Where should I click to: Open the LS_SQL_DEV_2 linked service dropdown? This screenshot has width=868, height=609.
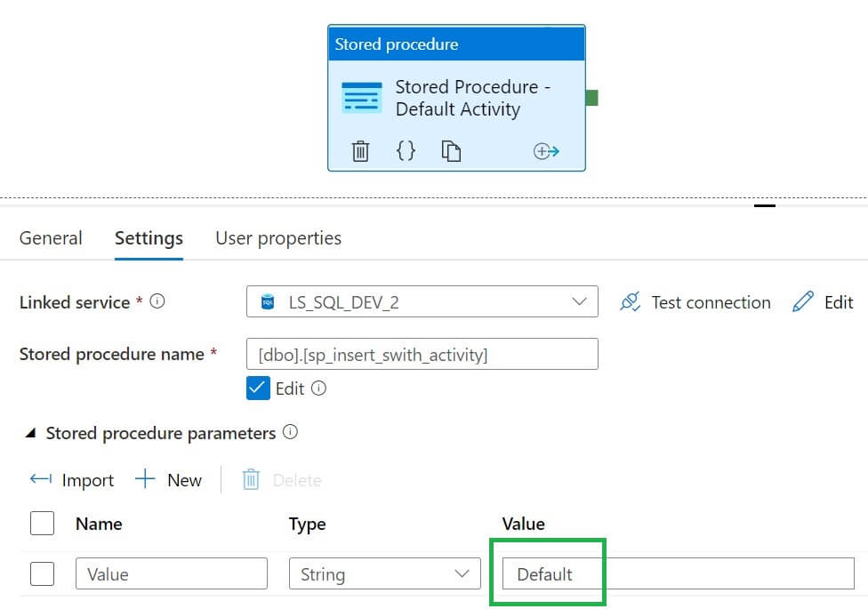point(422,302)
